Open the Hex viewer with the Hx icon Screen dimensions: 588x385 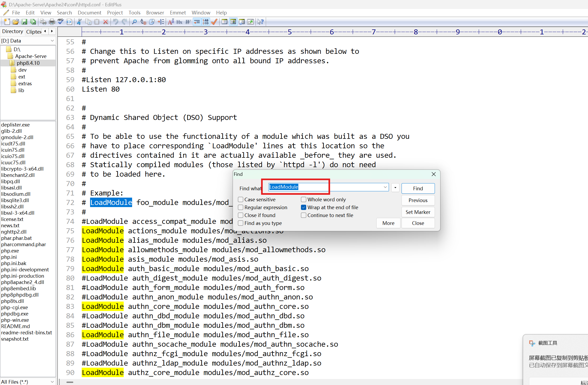179,22
